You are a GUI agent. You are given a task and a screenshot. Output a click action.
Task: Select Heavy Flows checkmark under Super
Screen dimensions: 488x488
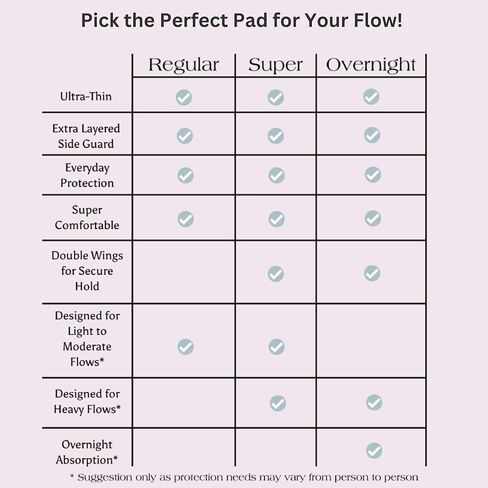pos(278,403)
